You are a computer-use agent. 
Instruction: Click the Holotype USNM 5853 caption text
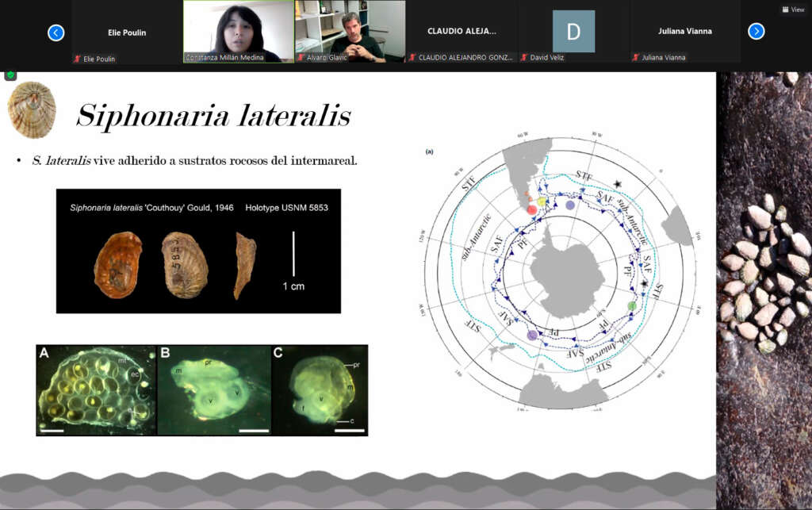286,208
